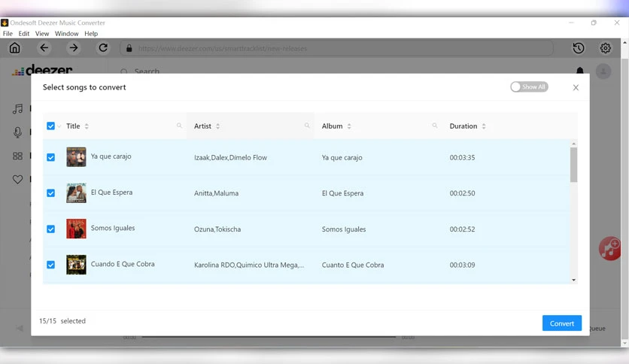Click the Deezer search magnifier icon
The image size is (629, 364).
pyautogui.click(x=124, y=71)
